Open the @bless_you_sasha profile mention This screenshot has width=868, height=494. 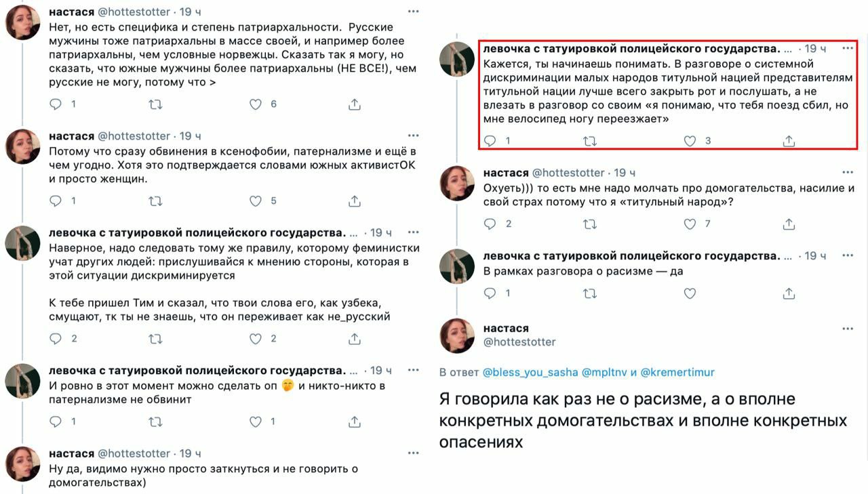click(530, 372)
